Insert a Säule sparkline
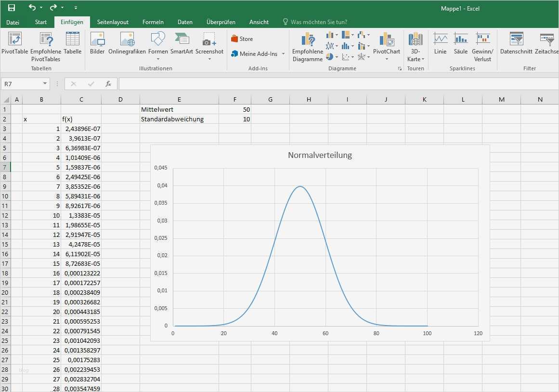The height and width of the screenshot is (392, 559). (x=461, y=43)
